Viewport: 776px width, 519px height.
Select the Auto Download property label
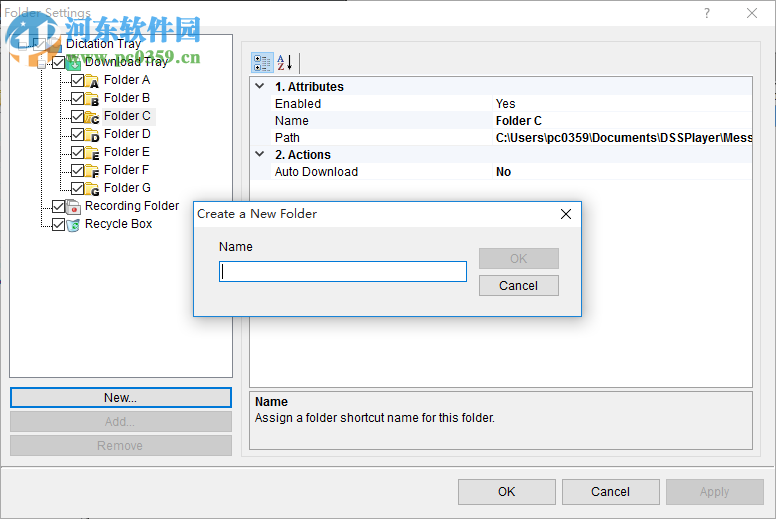[x=316, y=172]
